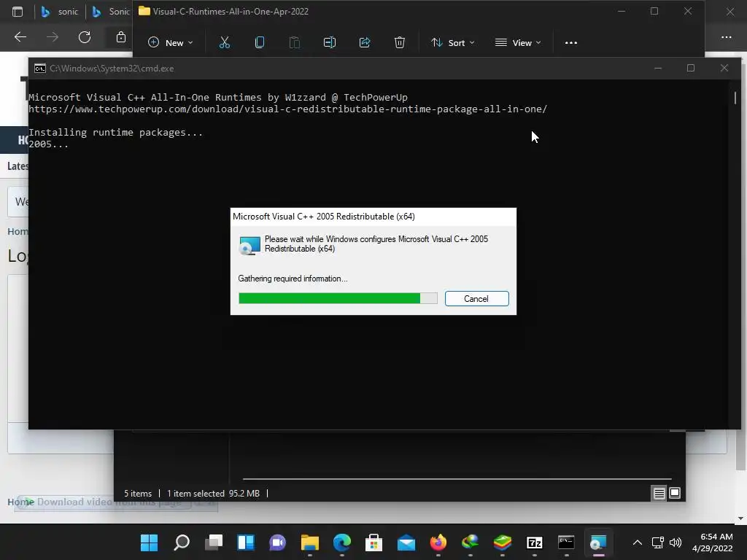
Task: Click the lock site info icon in browser
Action: pos(121,37)
